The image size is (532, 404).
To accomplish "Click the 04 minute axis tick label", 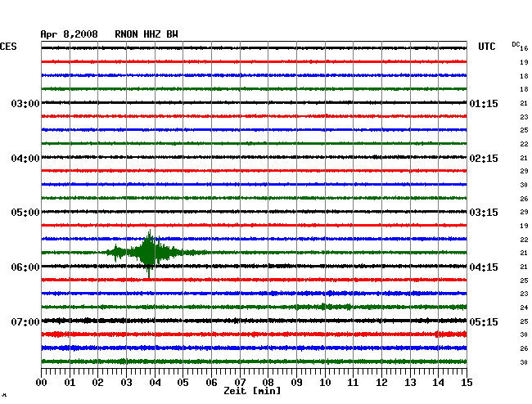I will point(155,382).
